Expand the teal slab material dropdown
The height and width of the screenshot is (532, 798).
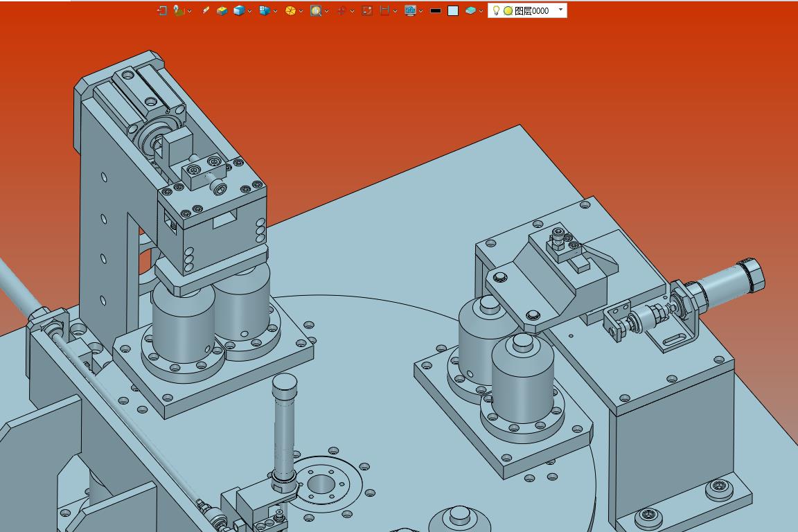pyautogui.click(x=481, y=10)
